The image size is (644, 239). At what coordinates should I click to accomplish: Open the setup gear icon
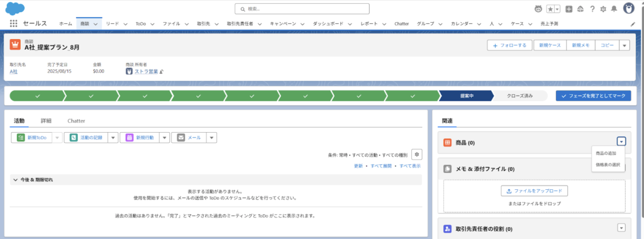point(603,9)
